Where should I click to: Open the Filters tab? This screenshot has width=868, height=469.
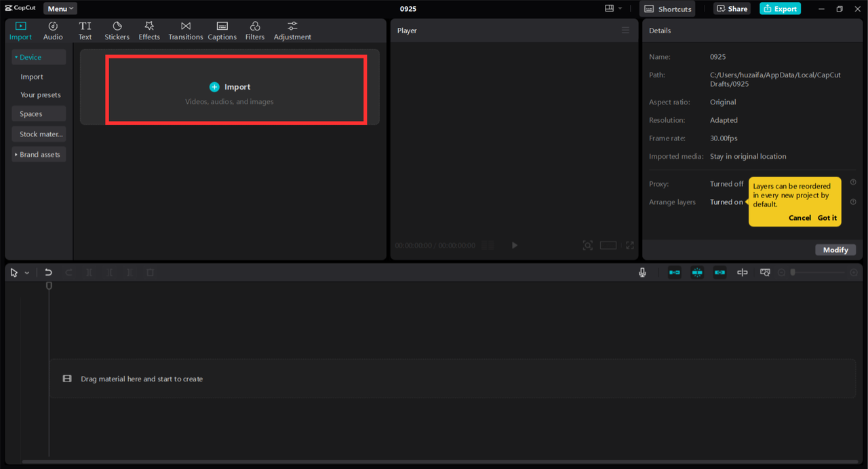pos(255,31)
